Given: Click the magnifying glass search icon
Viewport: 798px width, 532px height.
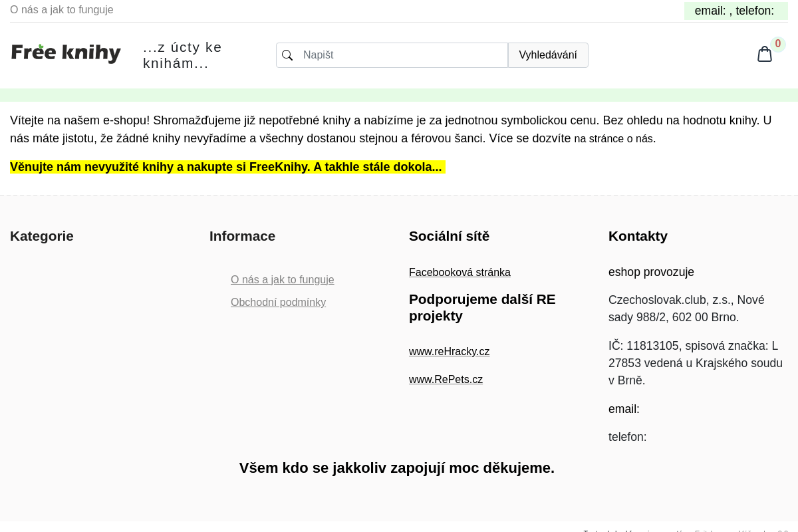Looking at the screenshot, I should [287, 55].
